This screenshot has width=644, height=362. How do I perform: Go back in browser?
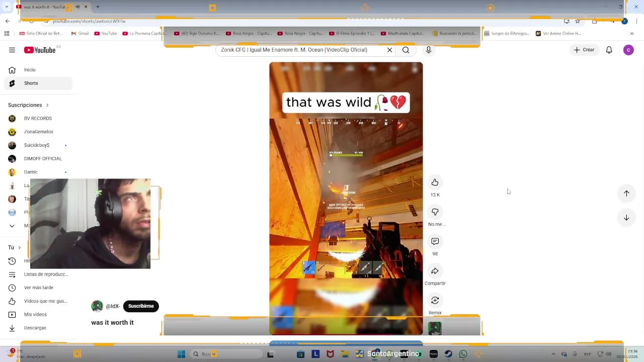pos(7,21)
